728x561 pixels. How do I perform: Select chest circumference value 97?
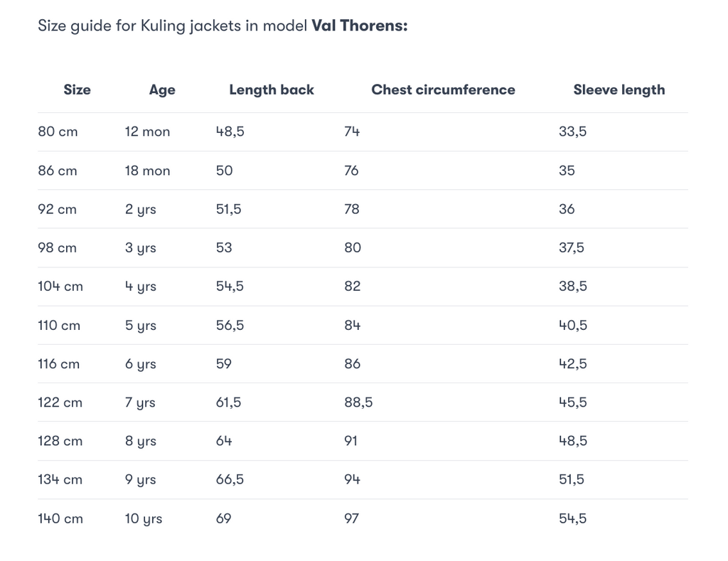tap(351, 518)
